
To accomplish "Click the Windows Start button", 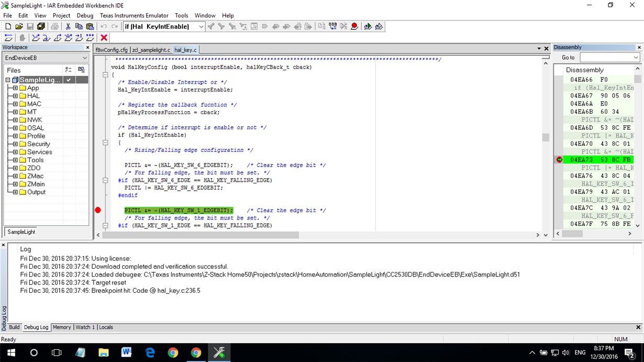I will [11, 353].
